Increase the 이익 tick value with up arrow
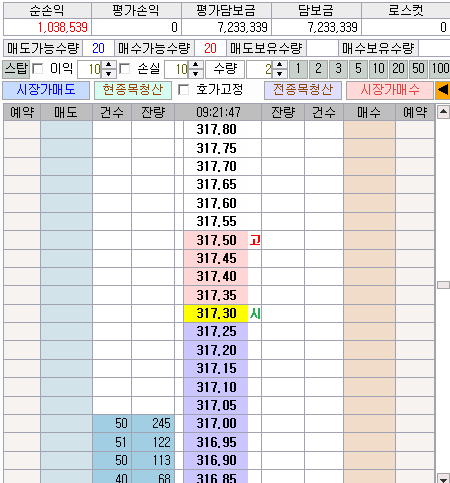 (x=108, y=65)
